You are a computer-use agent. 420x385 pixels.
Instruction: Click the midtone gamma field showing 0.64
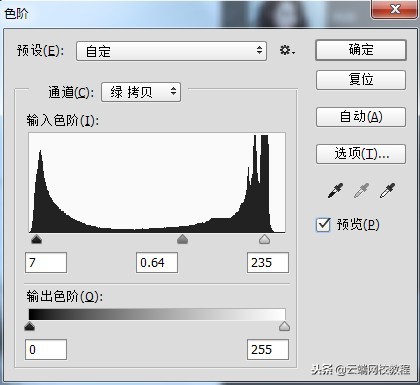coord(157,263)
